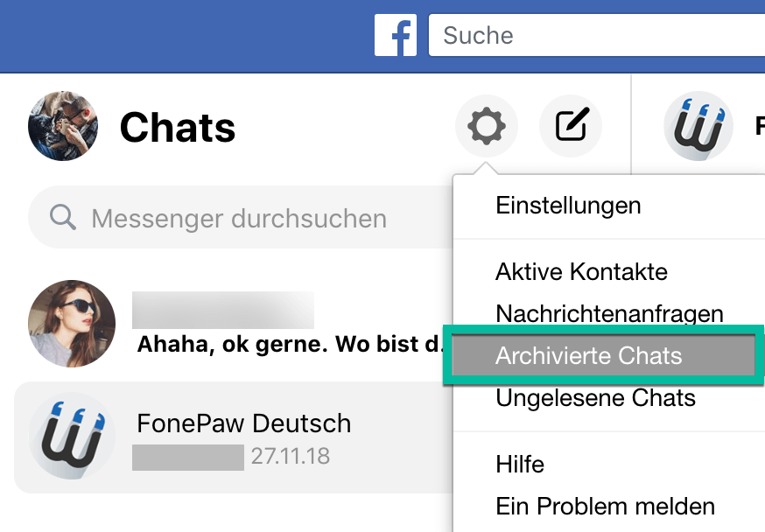Click Hilfe in the settings menu
765x532 pixels.
(x=520, y=465)
